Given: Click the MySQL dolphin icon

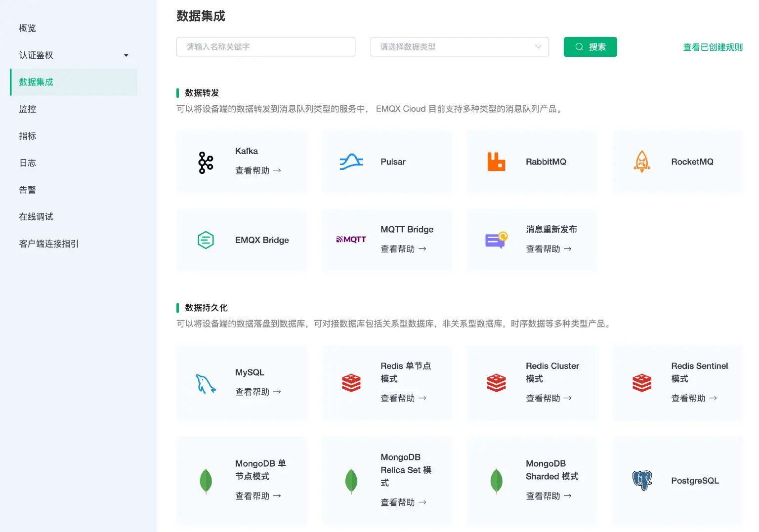Looking at the screenshot, I should tap(206, 383).
